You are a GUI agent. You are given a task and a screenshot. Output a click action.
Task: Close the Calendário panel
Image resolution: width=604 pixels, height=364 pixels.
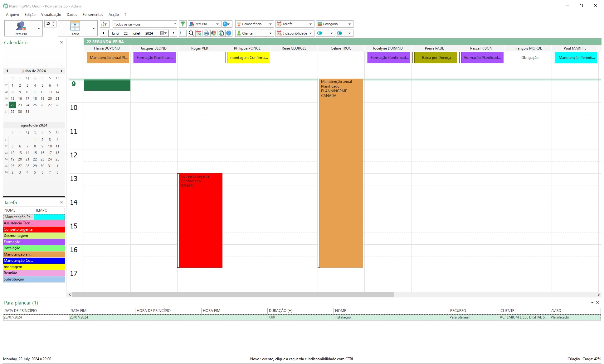61,42
